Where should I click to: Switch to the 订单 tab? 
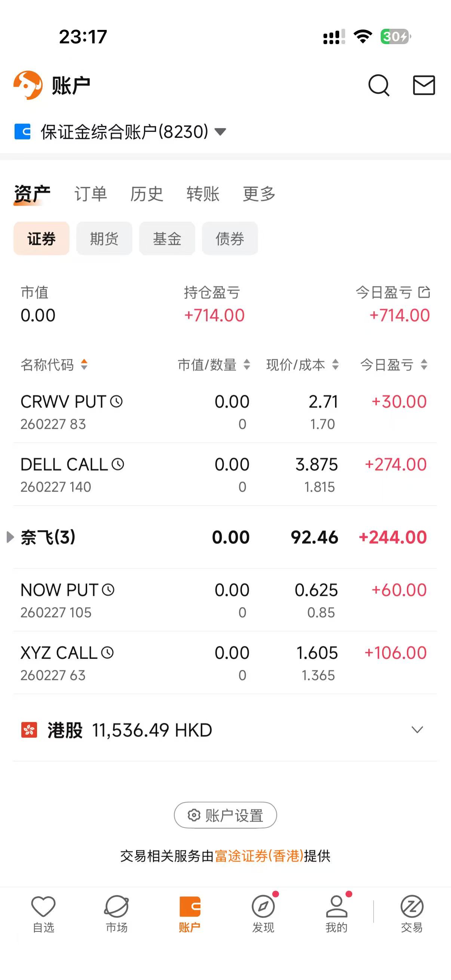[x=90, y=194]
